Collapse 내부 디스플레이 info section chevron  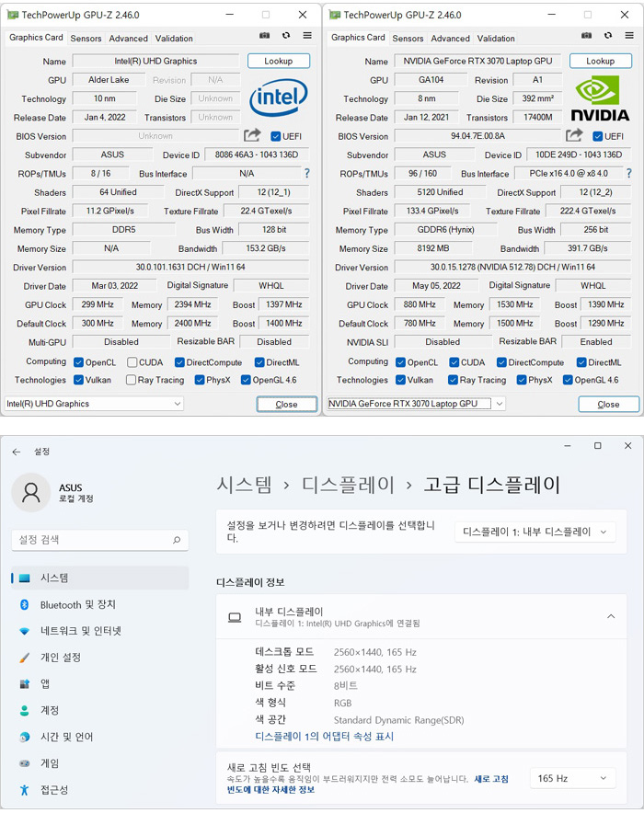tap(611, 616)
